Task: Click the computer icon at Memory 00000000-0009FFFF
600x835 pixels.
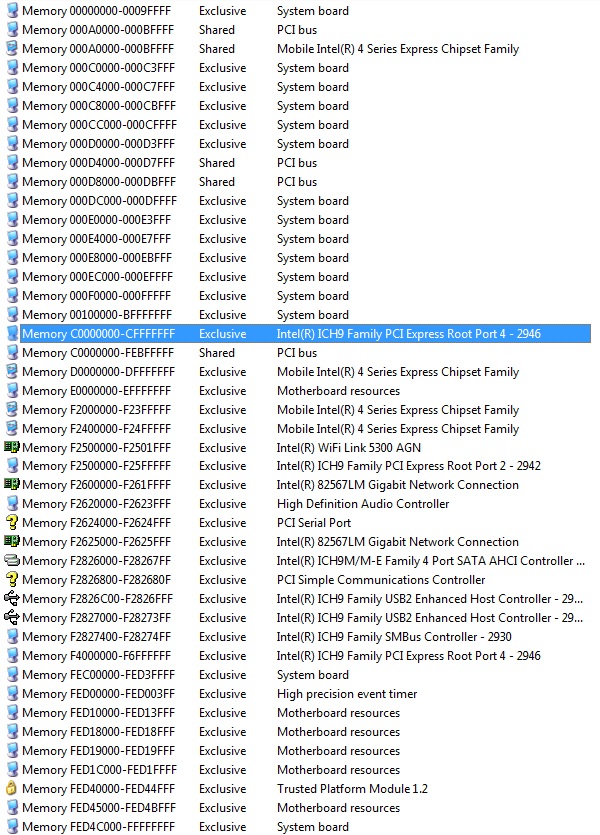Action: (x=12, y=11)
